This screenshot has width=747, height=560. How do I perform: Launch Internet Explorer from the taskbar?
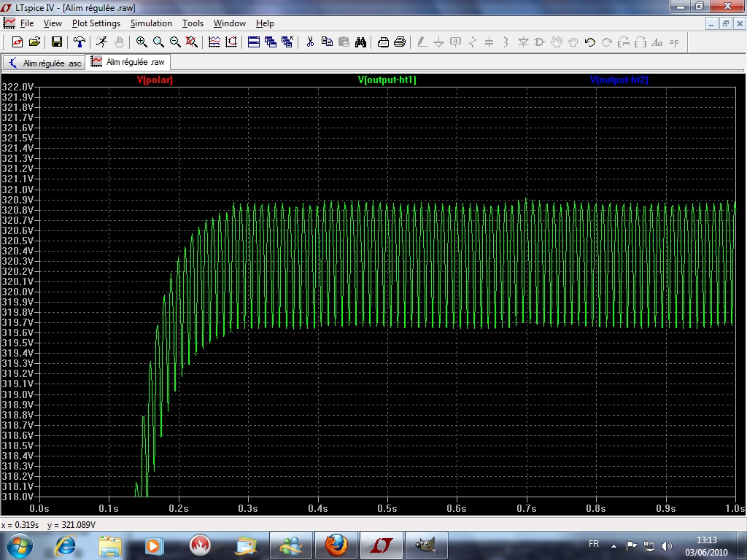(65, 545)
